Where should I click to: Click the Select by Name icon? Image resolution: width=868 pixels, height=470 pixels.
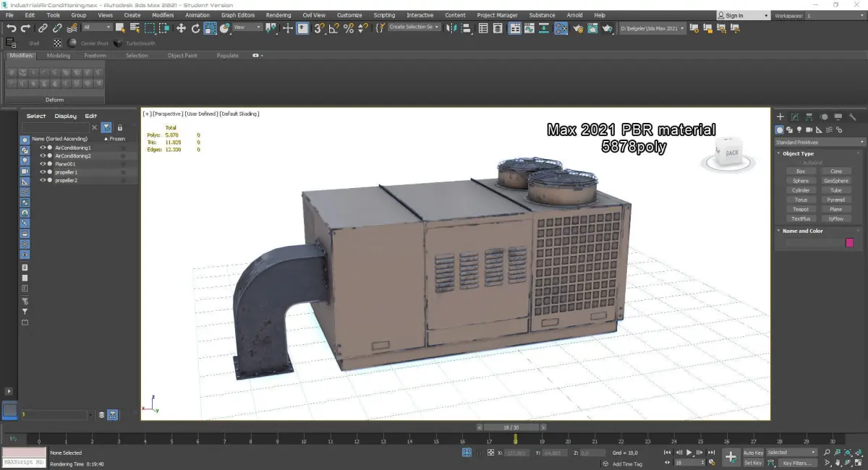point(135,28)
